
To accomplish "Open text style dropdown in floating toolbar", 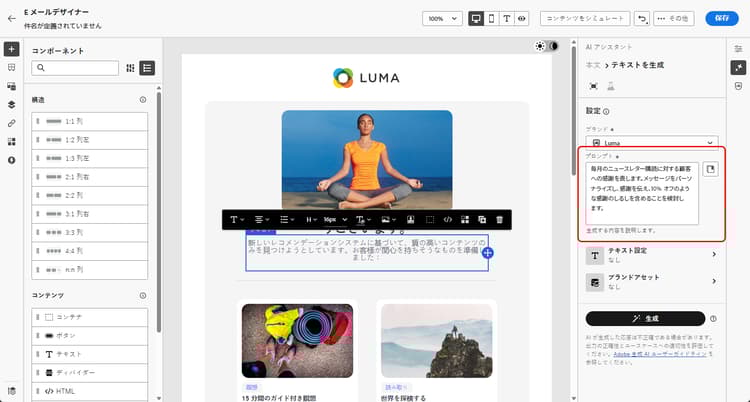I will [x=237, y=220].
